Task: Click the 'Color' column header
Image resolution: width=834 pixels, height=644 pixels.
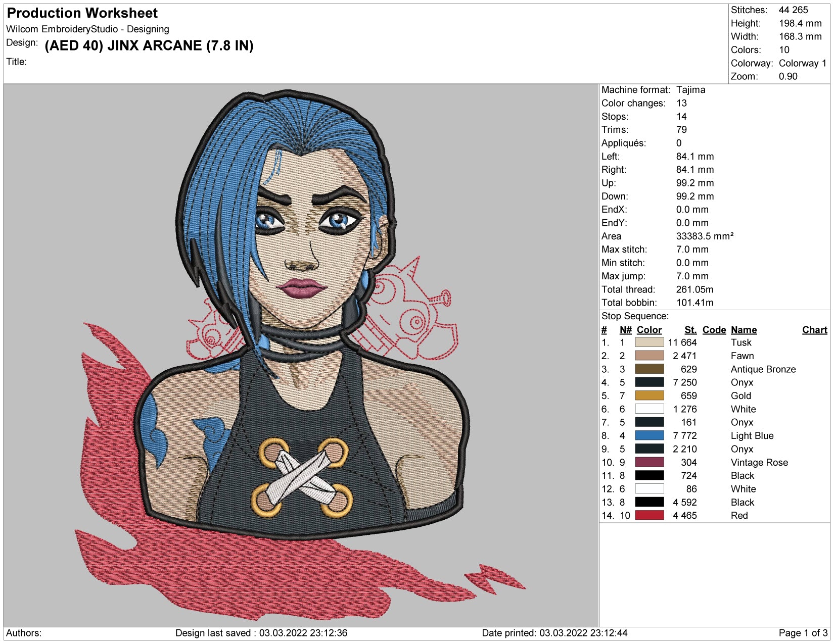Action: (x=649, y=330)
